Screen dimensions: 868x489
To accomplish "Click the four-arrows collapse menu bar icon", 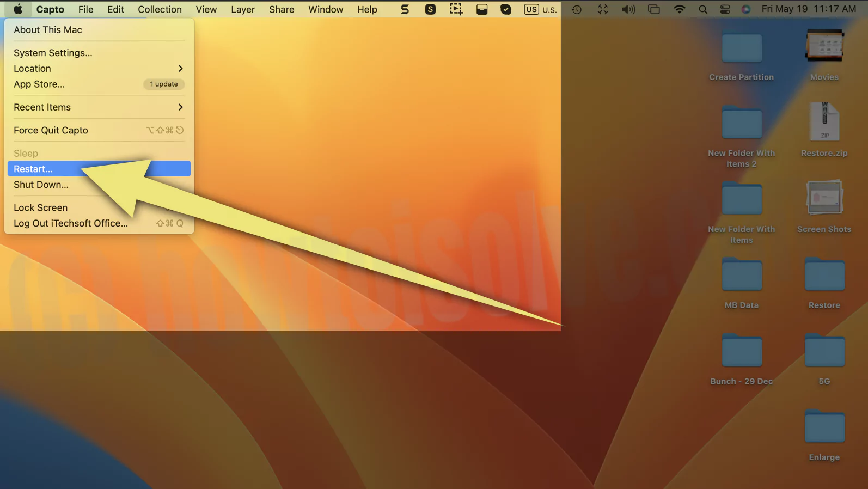I will click(602, 9).
